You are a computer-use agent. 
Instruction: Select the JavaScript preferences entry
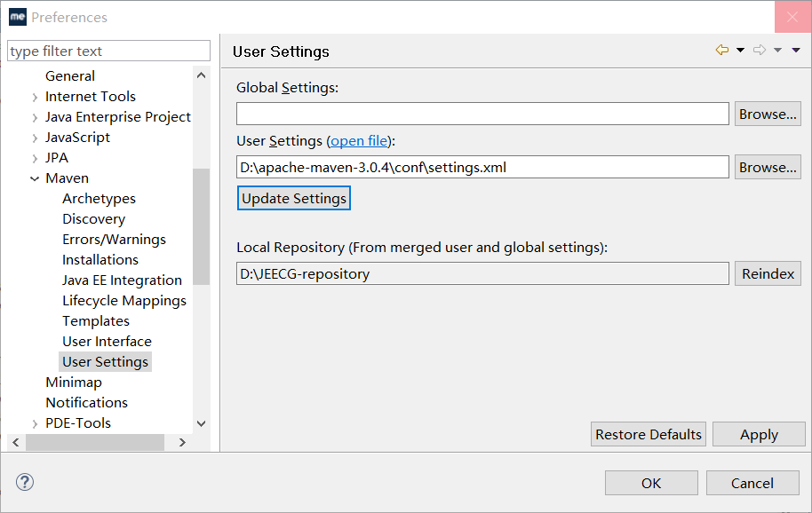pos(77,138)
